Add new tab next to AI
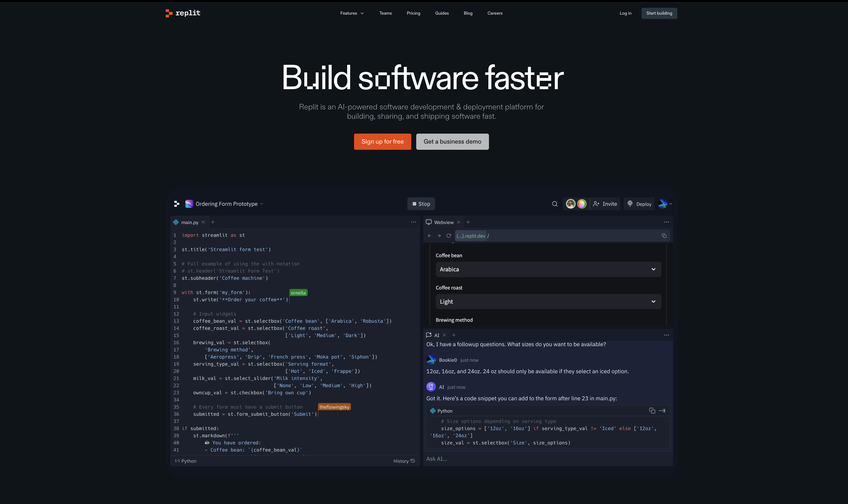 coord(453,335)
